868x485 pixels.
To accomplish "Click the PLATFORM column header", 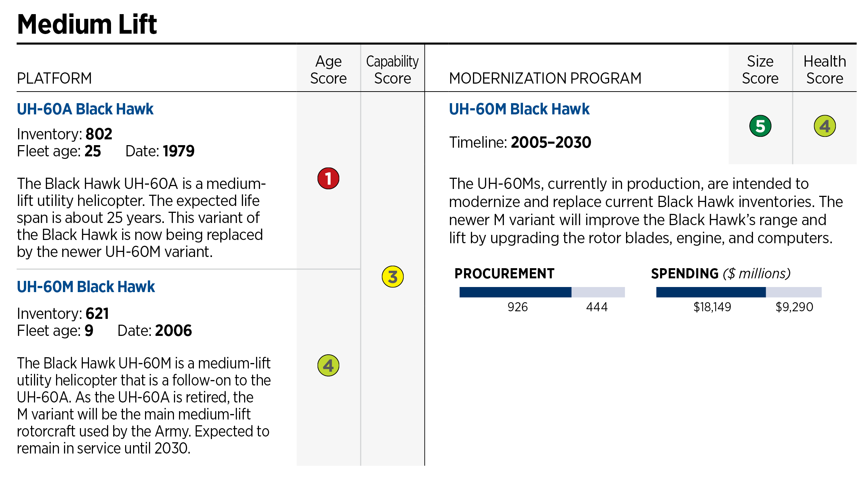I will (x=54, y=78).
